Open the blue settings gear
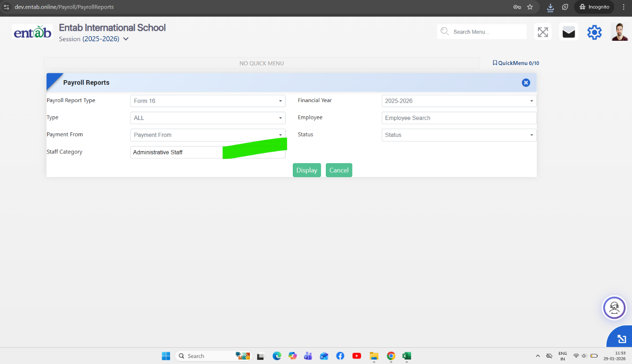632x364 pixels. [x=594, y=32]
